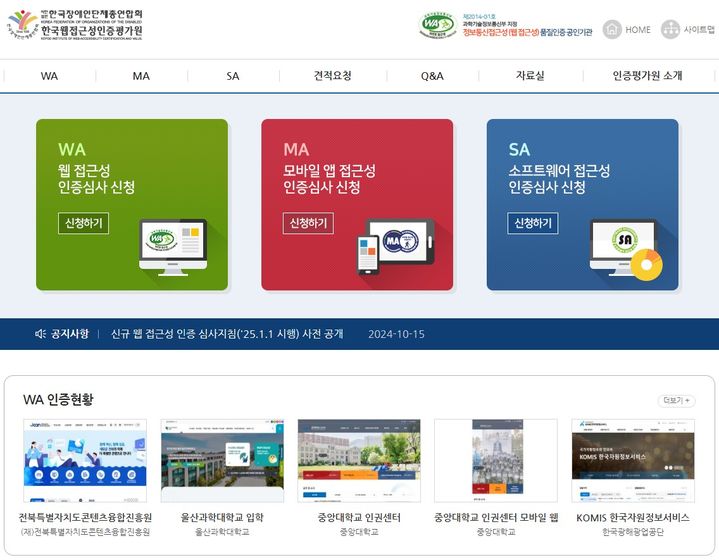719x560 pixels.
Task: Click the 울산과학대학교 입학 title link
Action: coord(222,518)
